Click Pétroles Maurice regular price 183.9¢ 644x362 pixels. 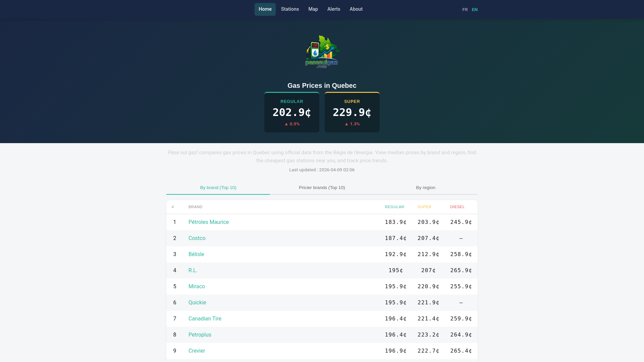coord(396,222)
